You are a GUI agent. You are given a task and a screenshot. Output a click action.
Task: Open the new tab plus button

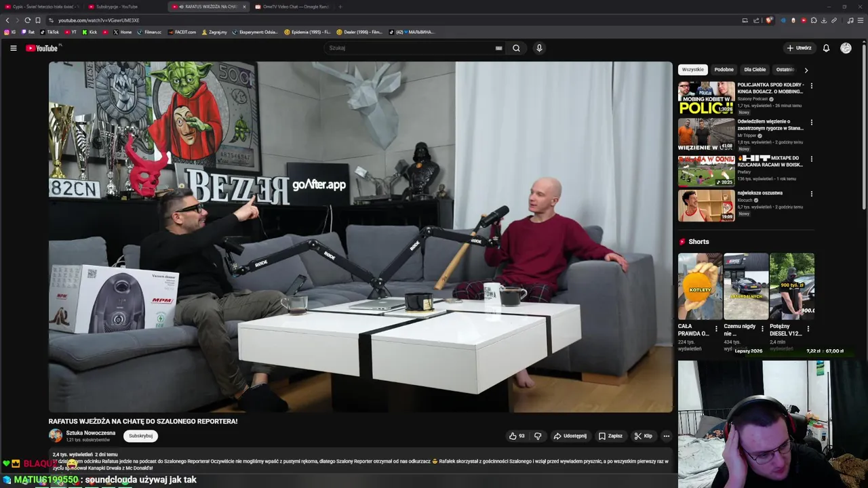(340, 7)
